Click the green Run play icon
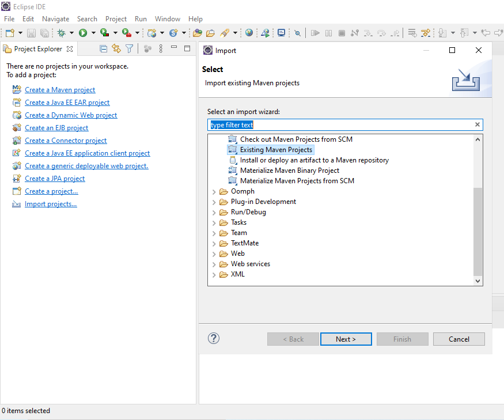Image resolution: width=504 pixels, height=420 pixels. [83, 33]
